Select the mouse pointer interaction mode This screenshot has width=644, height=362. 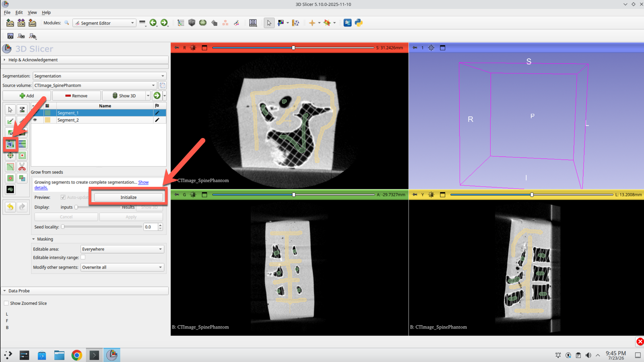269,23
